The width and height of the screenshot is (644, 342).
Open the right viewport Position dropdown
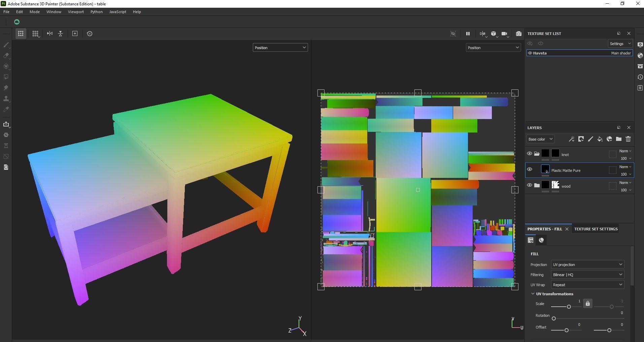pyautogui.click(x=493, y=48)
